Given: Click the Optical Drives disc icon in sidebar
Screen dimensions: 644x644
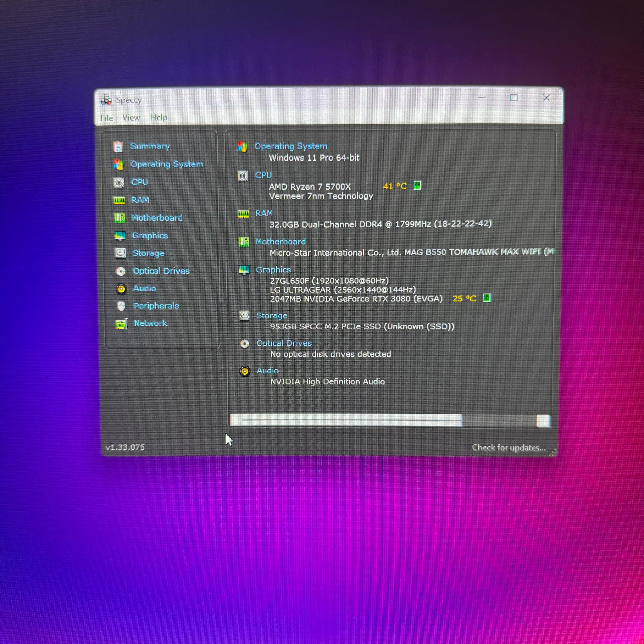Looking at the screenshot, I should click(120, 271).
